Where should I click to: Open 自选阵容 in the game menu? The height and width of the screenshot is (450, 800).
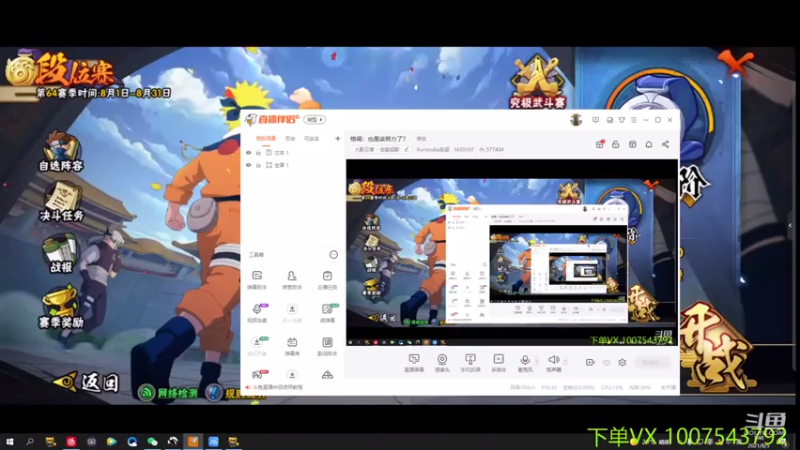(x=61, y=151)
